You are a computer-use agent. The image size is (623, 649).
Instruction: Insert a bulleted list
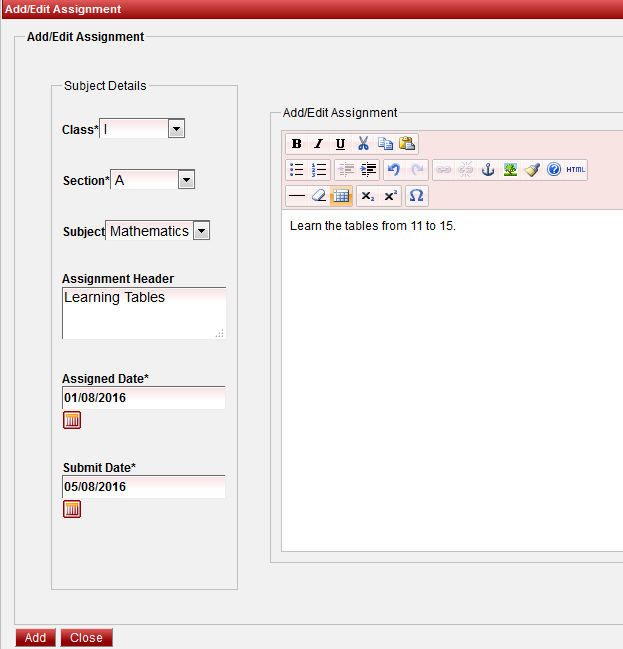pyautogui.click(x=296, y=170)
